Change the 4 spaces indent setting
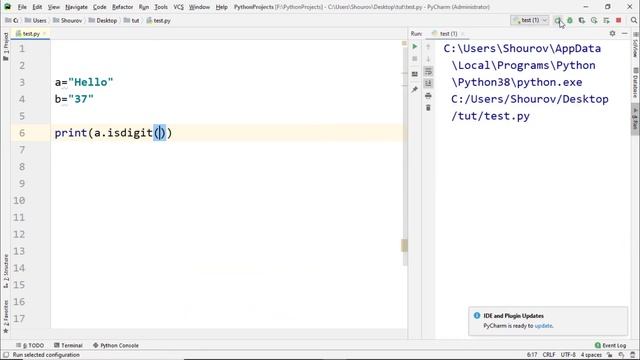Image resolution: width=640 pixels, height=360 pixels. [591, 355]
